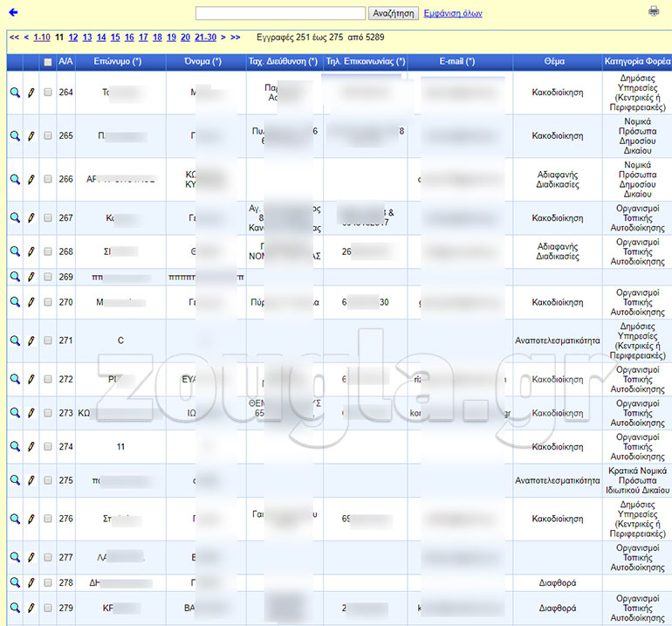This screenshot has width=672, height=626.
Task: Click magnifier icon in row 267
Action: coord(15,218)
